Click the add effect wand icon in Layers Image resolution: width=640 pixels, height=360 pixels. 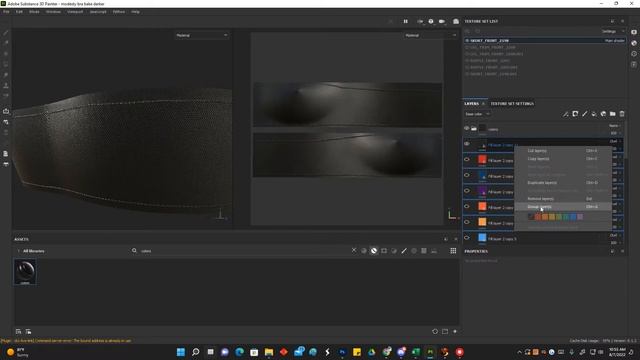click(x=565, y=114)
